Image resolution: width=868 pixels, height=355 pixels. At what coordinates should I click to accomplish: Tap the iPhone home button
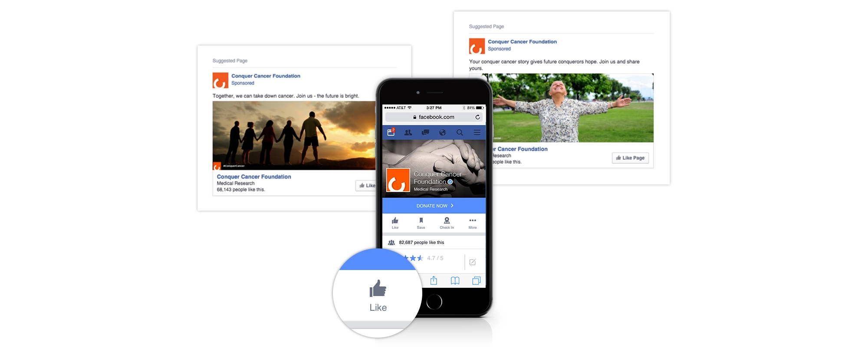[x=434, y=302]
